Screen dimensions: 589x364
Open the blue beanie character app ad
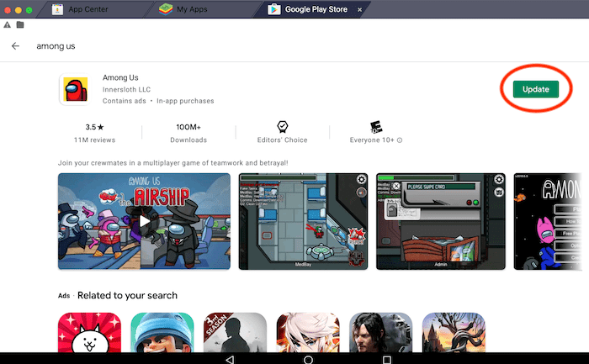click(162, 333)
